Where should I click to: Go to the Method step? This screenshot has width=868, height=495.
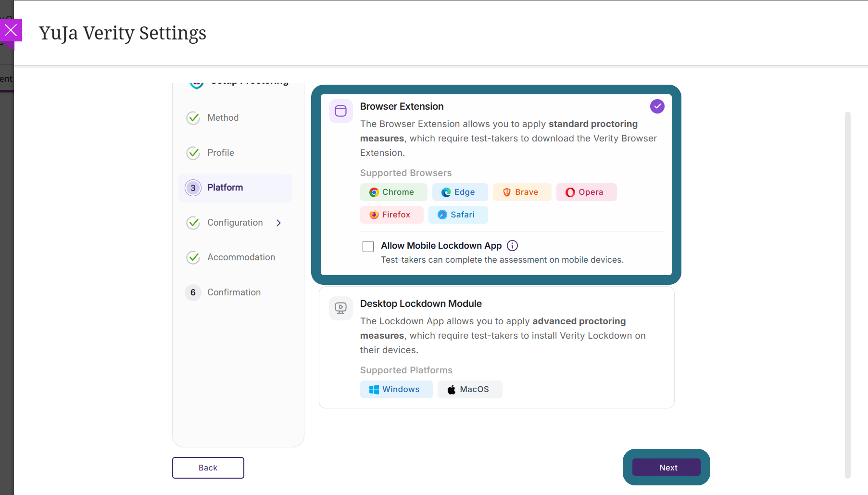pos(223,118)
